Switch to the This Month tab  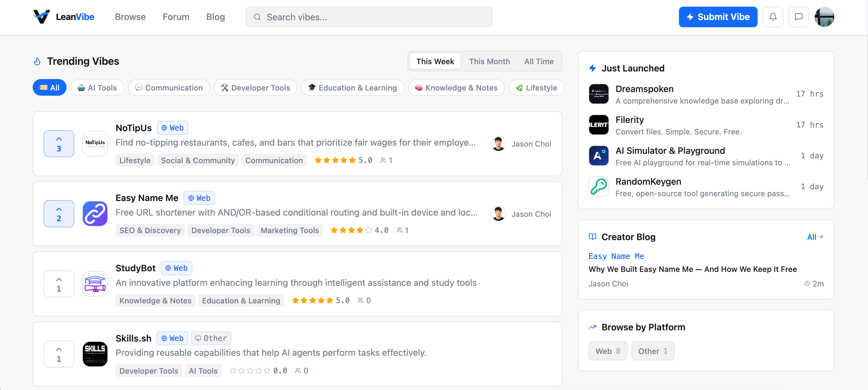(x=489, y=61)
